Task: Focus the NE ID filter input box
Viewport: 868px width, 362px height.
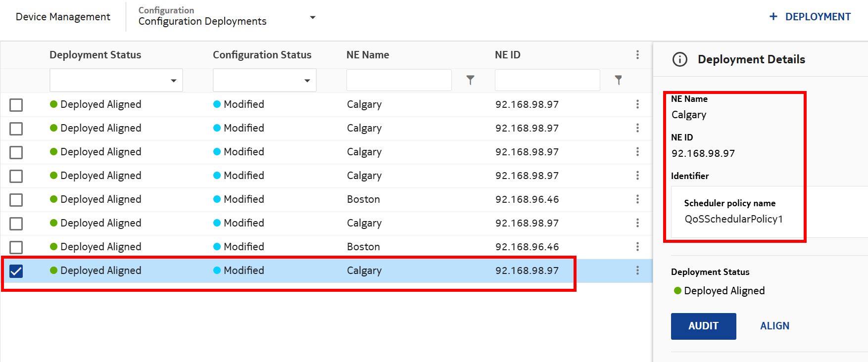Action: coord(547,80)
